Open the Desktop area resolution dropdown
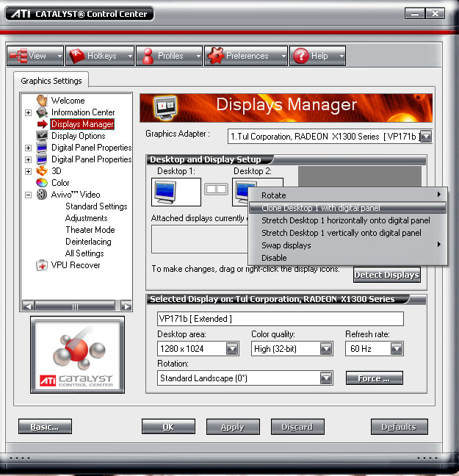Screen dimensions: 459x476 pyautogui.click(x=232, y=349)
